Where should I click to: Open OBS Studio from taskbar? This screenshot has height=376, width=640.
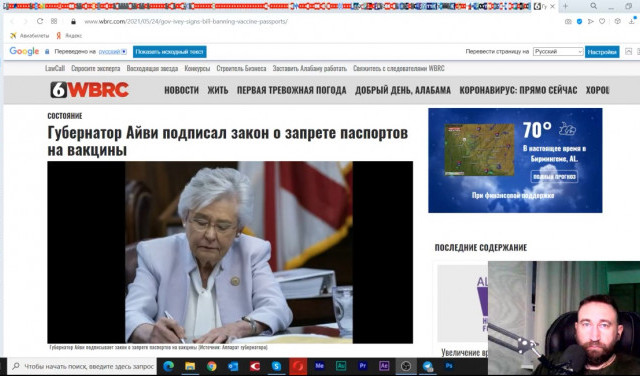pyautogui.click(x=406, y=366)
